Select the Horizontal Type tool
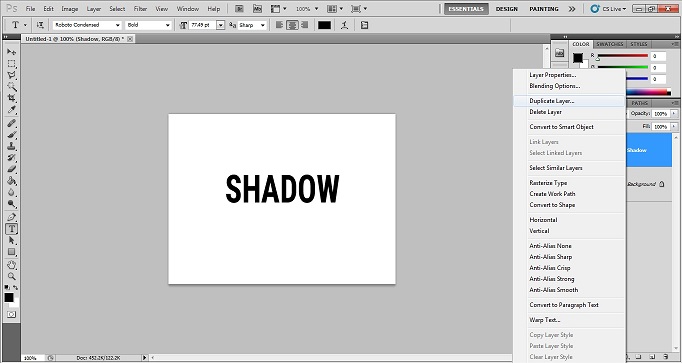The width and height of the screenshot is (682, 363). pos(11,229)
